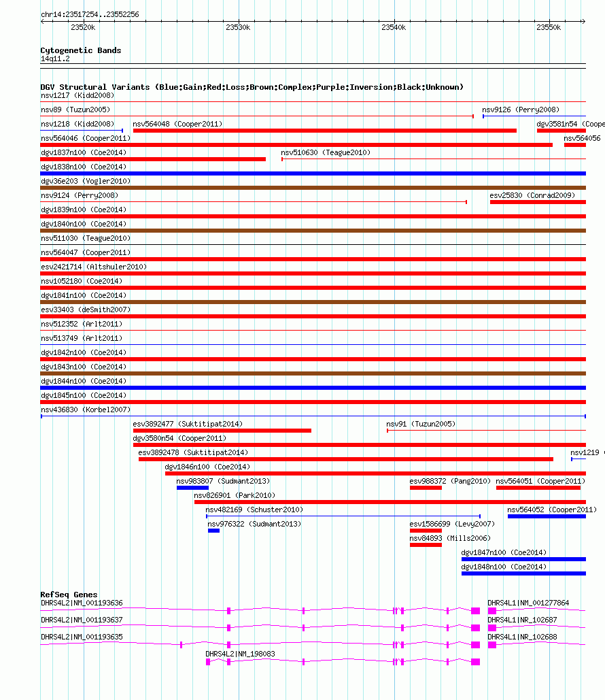Click nsv9124 (Perry2008) label
This screenshot has height=700, width=605.
point(80,195)
